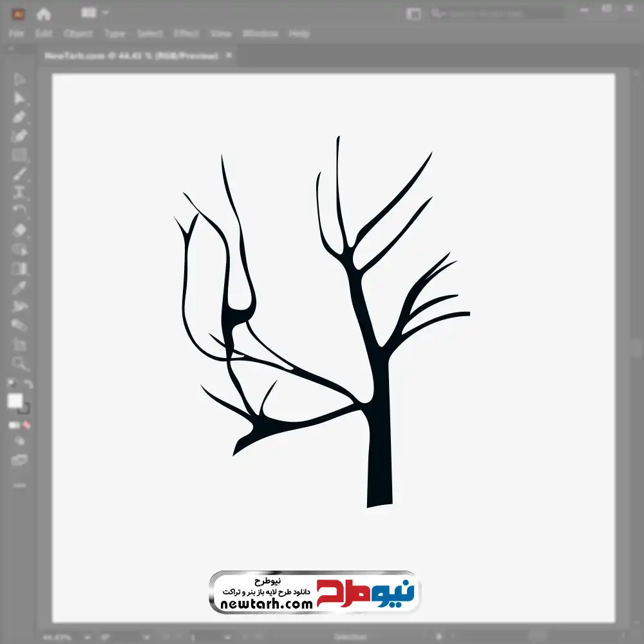Set the paint to None
Image resolution: width=644 pixels, height=644 pixels.
pos(27,425)
